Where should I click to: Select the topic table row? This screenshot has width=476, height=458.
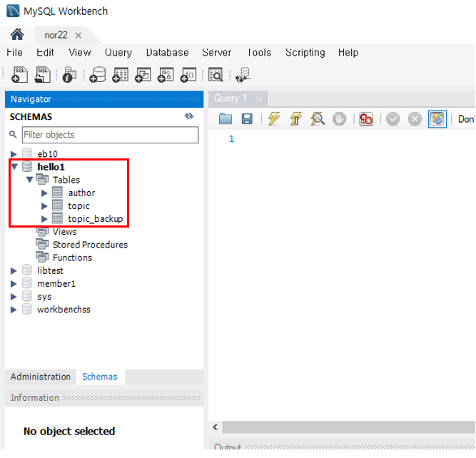79,206
